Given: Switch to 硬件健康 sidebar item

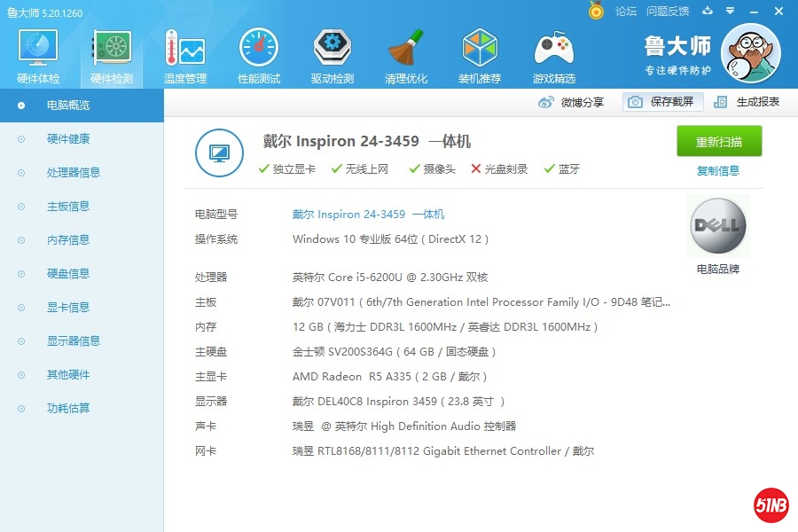Looking at the screenshot, I should coord(68,139).
